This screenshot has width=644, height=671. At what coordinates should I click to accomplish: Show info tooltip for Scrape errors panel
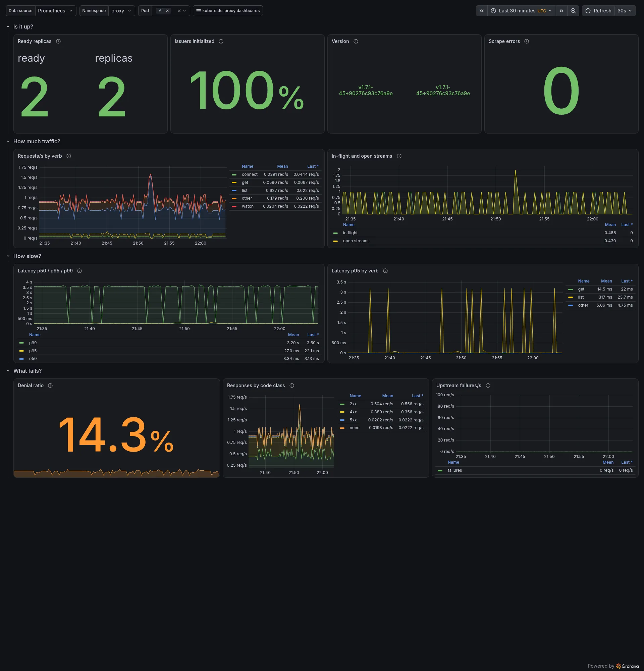[x=527, y=41]
